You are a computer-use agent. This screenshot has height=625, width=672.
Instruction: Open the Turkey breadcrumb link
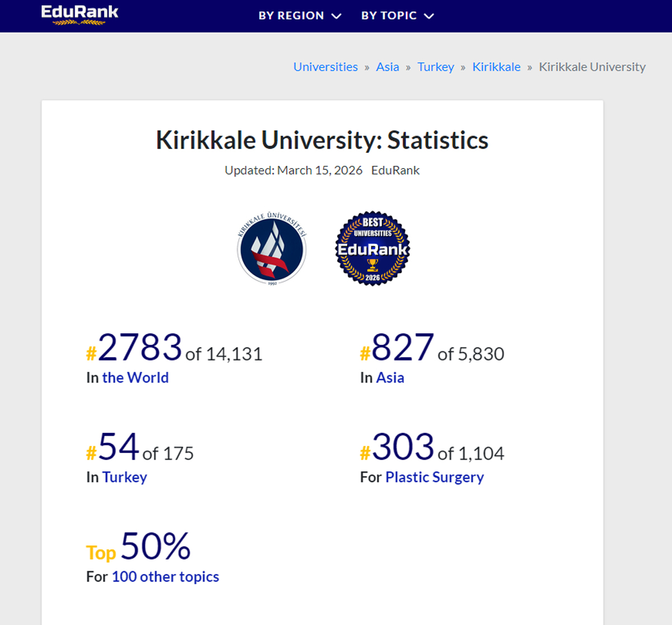tap(436, 67)
